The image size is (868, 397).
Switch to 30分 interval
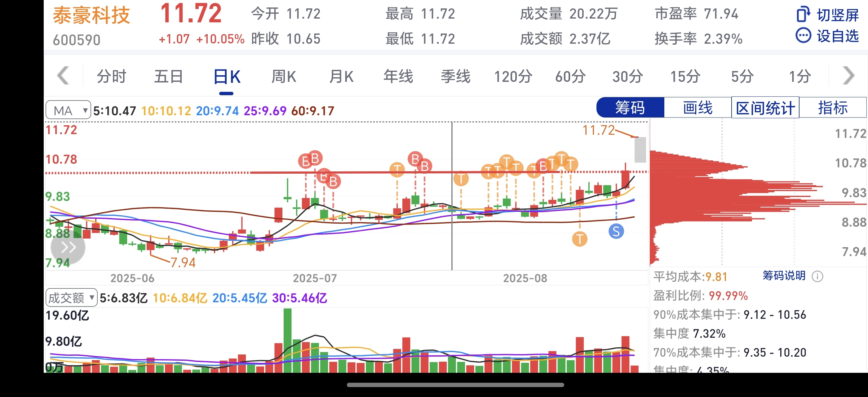628,76
